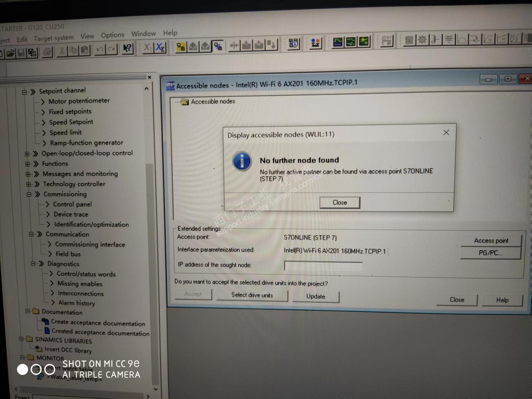Open the Window menu
This screenshot has height=399, width=532.
pyautogui.click(x=143, y=34)
